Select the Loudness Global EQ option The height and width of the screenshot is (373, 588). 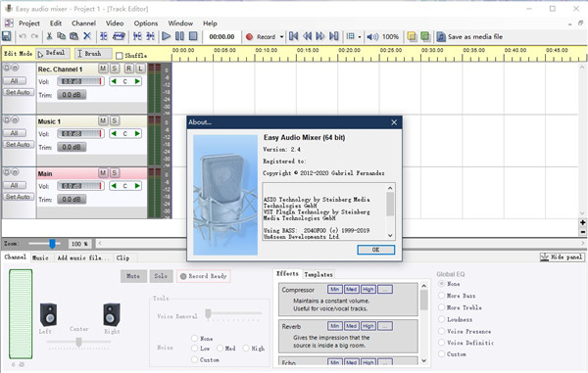(442, 319)
